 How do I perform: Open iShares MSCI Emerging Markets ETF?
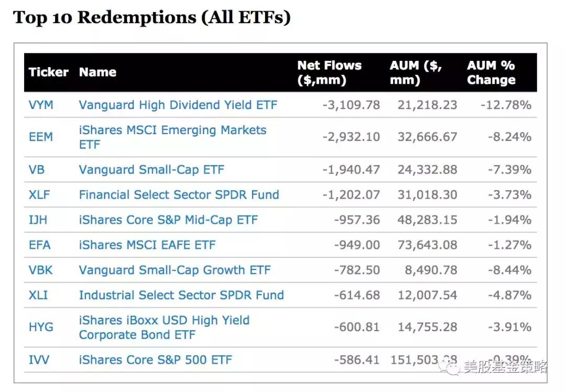172,137
